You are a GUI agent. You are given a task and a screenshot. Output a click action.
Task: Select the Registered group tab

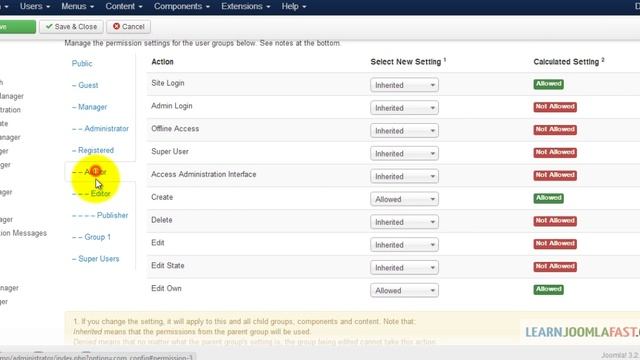[x=93, y=150]
